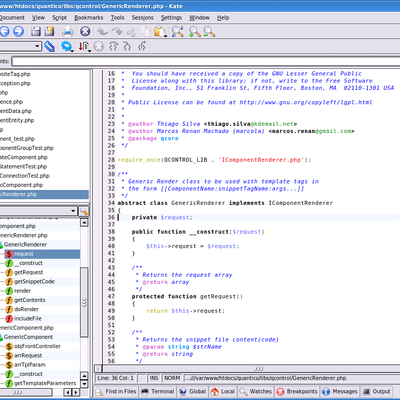Image resolution: width=400 pixels, height=400 pixels.
Task: Open the Help menu
Action: [x=223, y=18]
